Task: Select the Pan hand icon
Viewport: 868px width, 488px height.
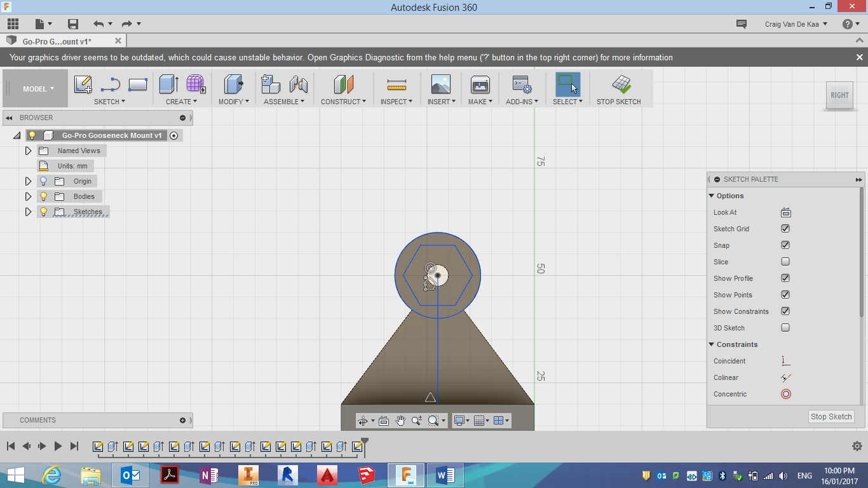Action: (x=400, y=421)
